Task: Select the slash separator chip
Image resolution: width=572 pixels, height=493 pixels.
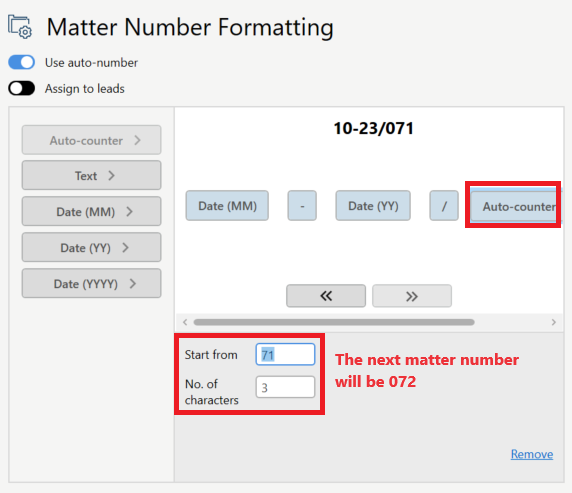Action: click(444, 206)
